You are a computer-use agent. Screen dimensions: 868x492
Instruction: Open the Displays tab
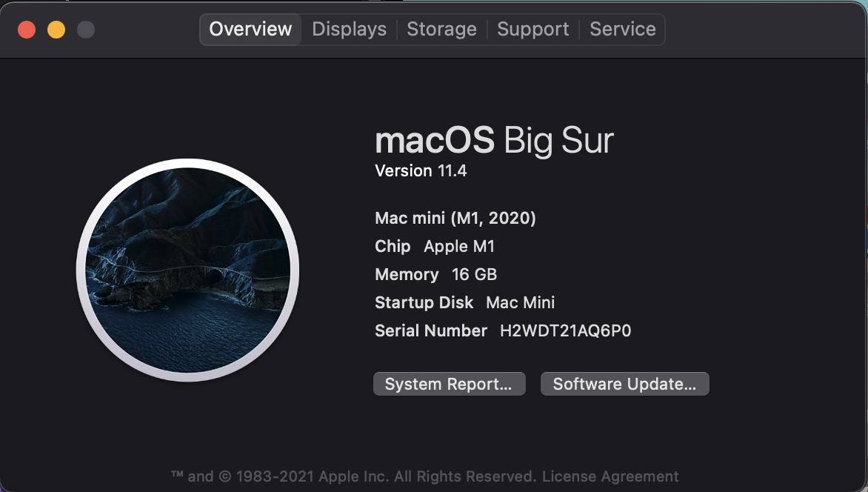tap(349, 30)
